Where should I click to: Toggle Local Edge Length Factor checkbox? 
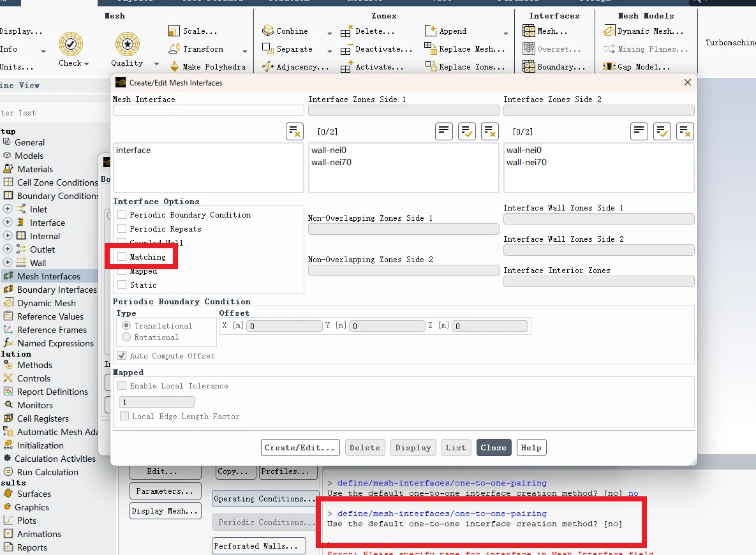pyautogui.click(x=124, y=416)
